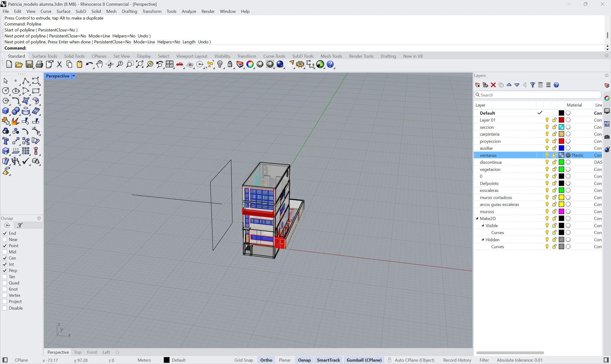Click the layer filter funnel icon
The height and width of the screenshot is (364, 611).
pos(532,85)
